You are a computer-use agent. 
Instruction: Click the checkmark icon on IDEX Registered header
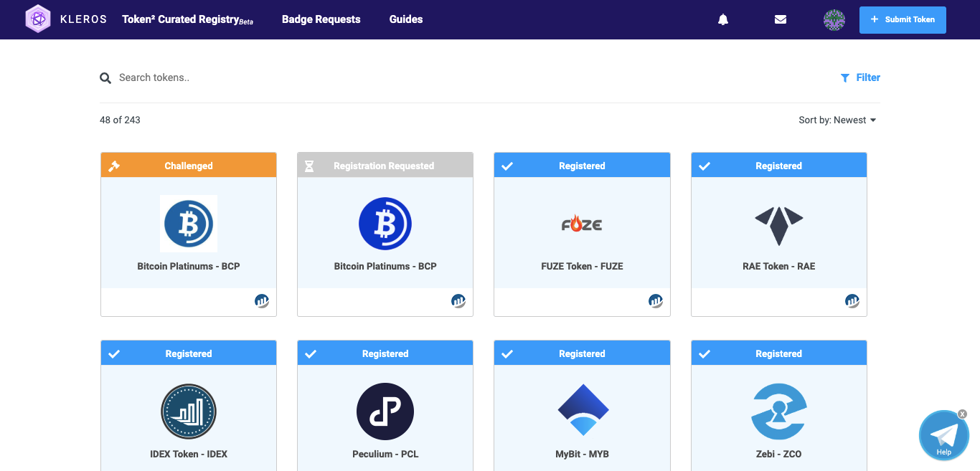click(114, 353)
